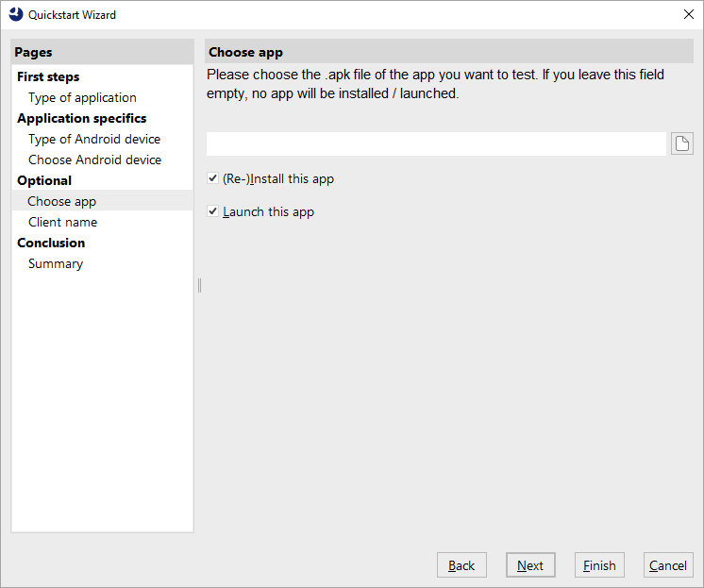Screen dimensions: 704x588
Task: Click the Optional section heading
Action: click(x=44, y=180)
